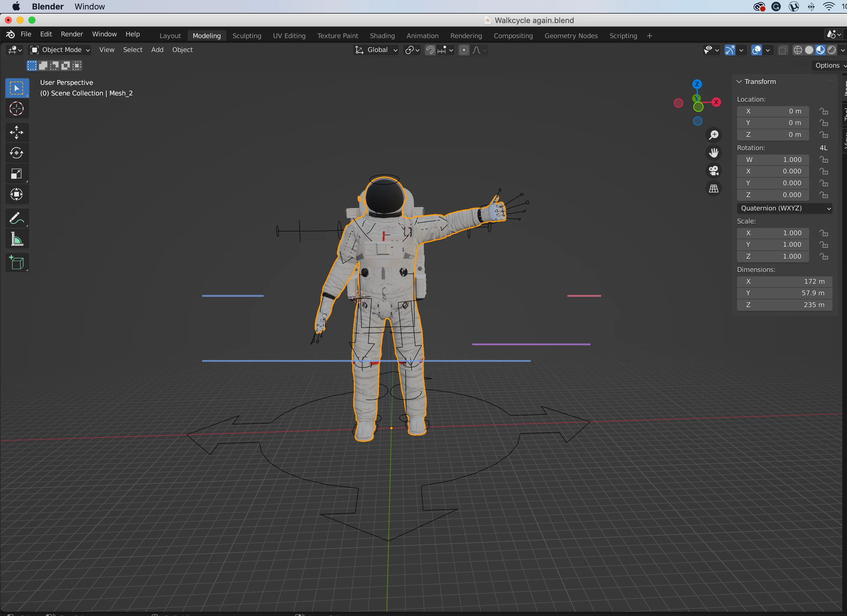Lock the Location X value

coord(823,111)
